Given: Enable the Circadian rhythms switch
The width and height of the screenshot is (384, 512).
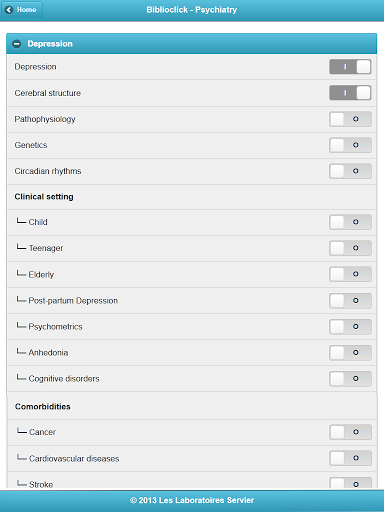Looking at the screenshot, I should pos(350,171).
